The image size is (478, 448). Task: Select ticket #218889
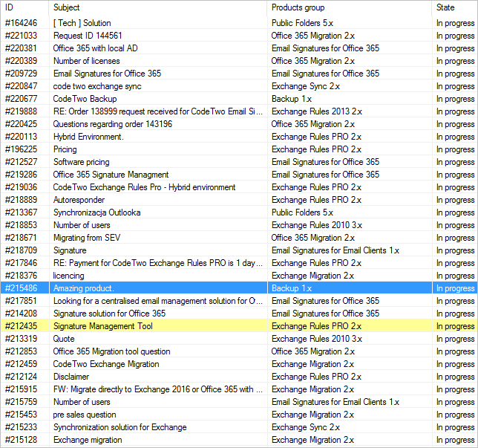pyautogui.click(x=21, y=200)
